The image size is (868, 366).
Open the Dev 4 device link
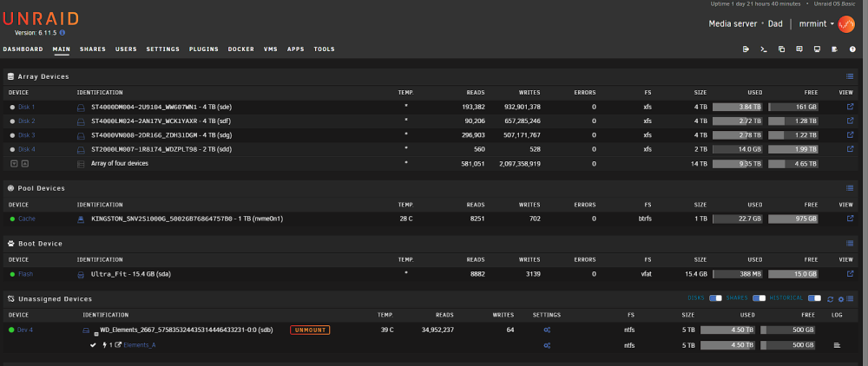25,330
